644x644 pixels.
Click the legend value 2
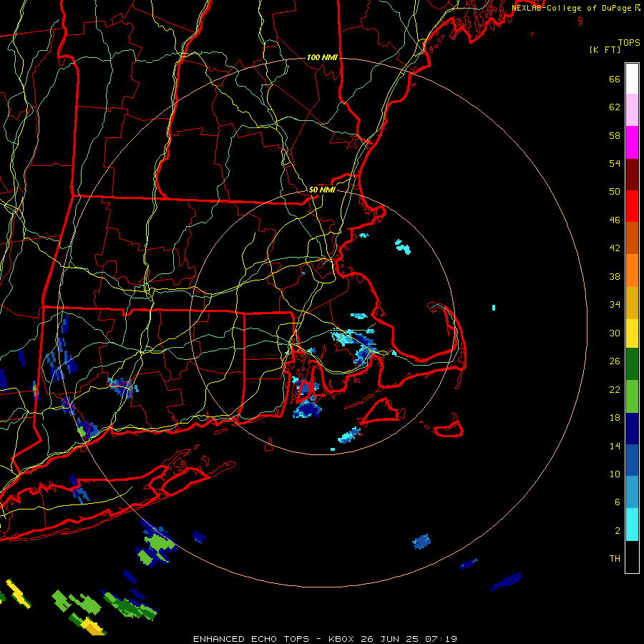pyautogui.click(x=618, y=531)
